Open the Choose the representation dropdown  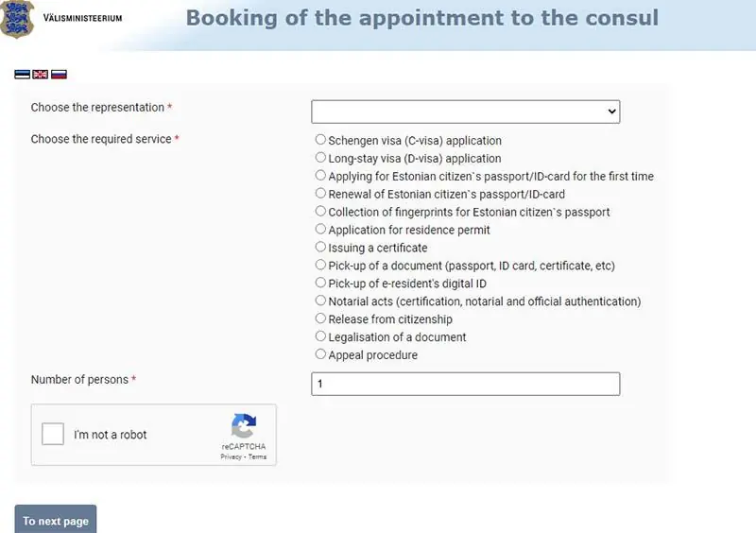pyautogui.click(x=465, y=112)
